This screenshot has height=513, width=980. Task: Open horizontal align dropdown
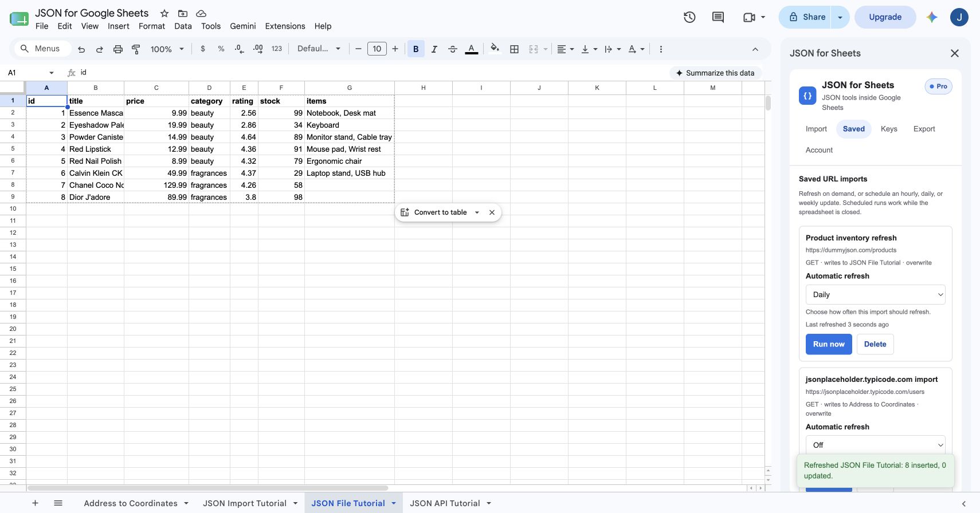566,49
